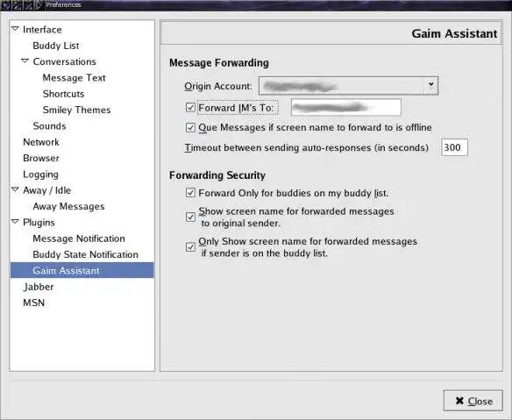Open Away Messages preferences
This screenshot has width=512, height=420.
pyautogui.click(x=68, y=206)
